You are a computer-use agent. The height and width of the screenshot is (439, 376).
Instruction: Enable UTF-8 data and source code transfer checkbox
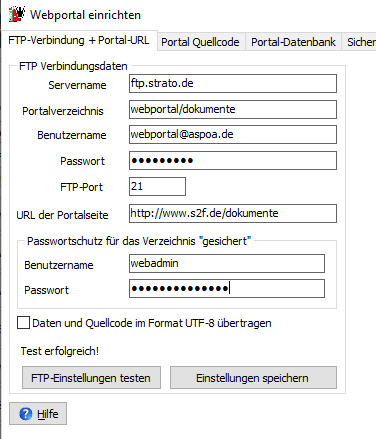(x=23, y=323)
